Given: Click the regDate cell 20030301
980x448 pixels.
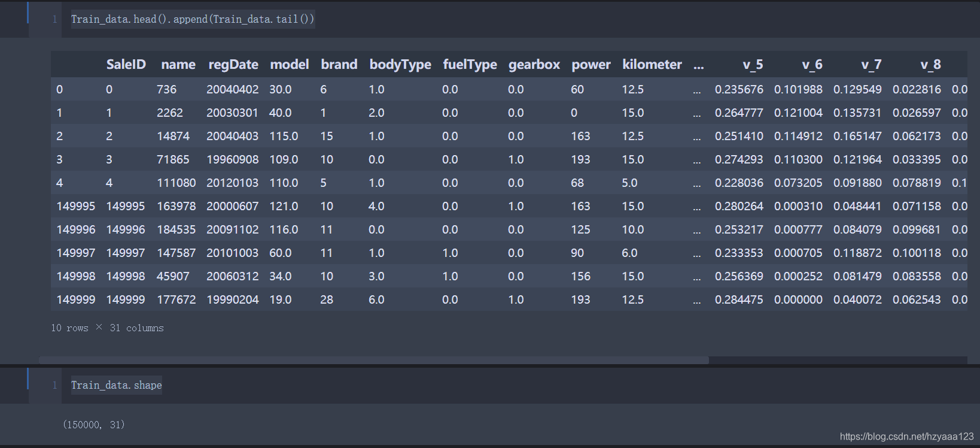Looking at the screenshot, I should (232, 113).
